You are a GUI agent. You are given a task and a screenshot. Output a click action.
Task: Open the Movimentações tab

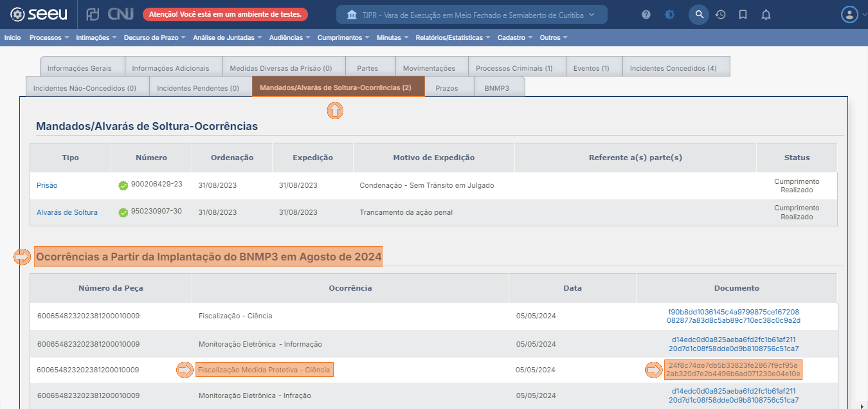coord(432,67)
